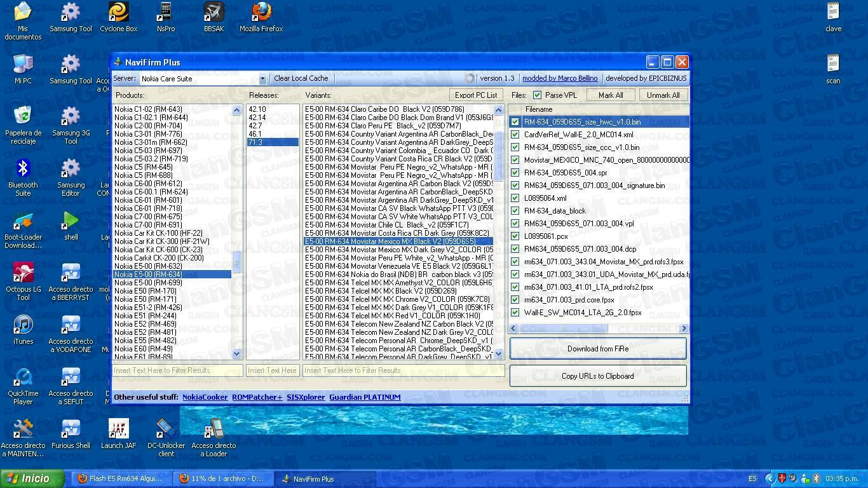Toggle the Parse VPL checkbox
The width and height of the screenshot is (868, 488).
(x=538, y=95)
